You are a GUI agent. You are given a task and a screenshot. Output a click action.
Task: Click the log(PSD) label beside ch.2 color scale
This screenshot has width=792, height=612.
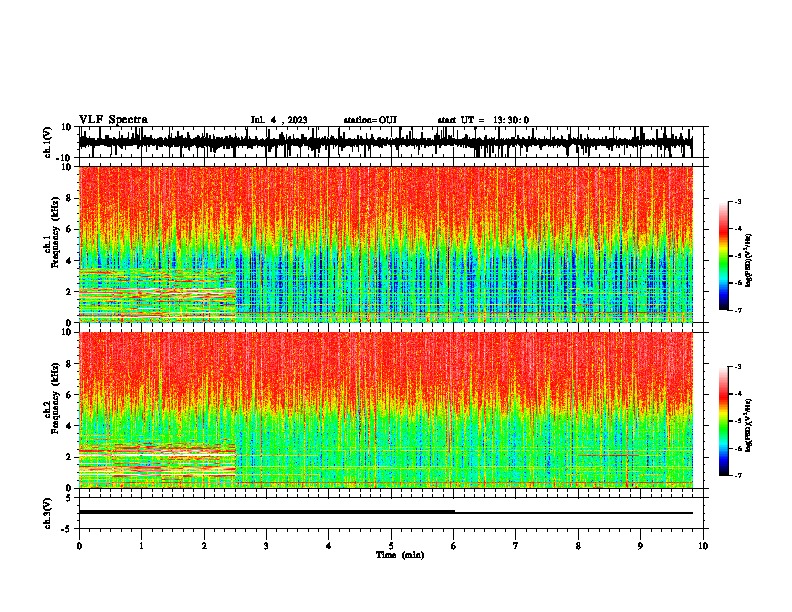748,425
